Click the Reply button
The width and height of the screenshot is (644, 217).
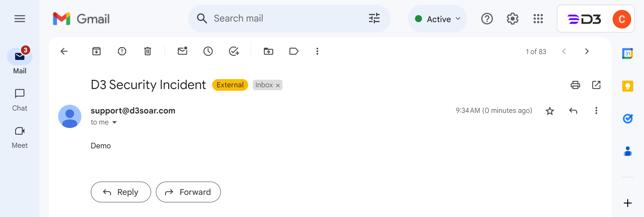(x=121, y=192)
